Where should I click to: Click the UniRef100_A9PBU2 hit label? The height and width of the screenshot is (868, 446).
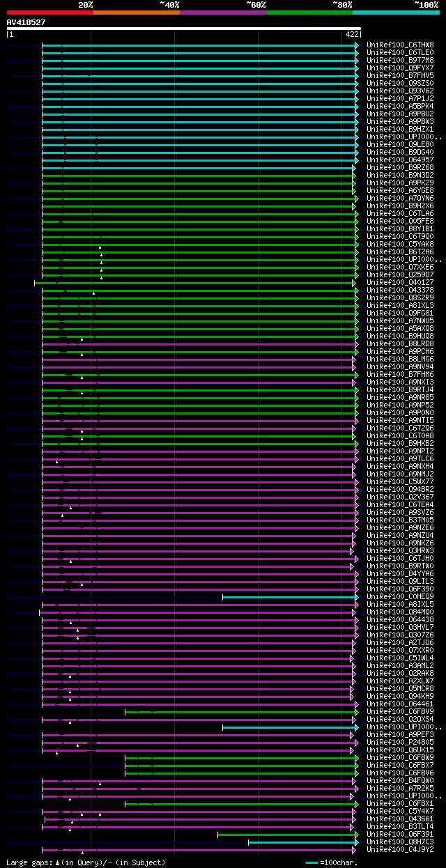coord(400,114)
